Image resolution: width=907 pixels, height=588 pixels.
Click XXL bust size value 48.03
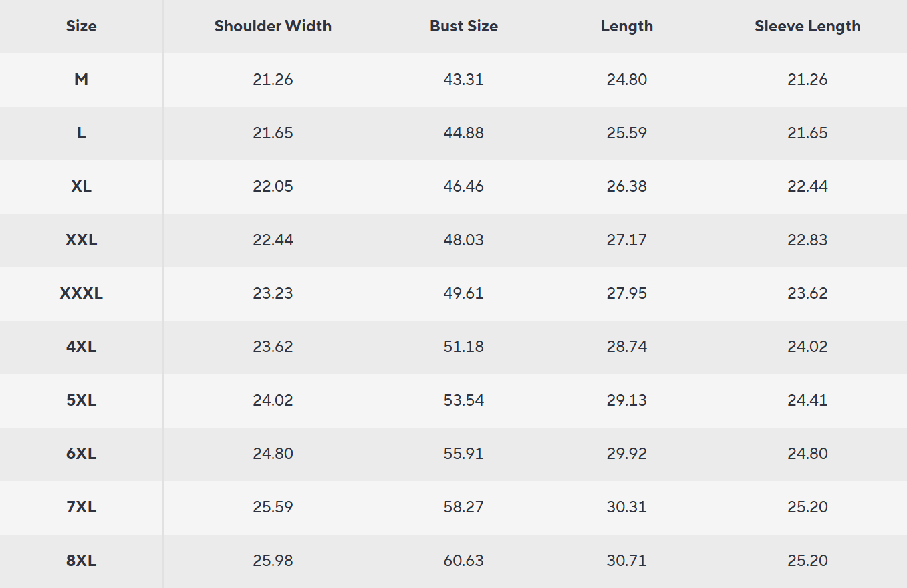tap(463, 240)
